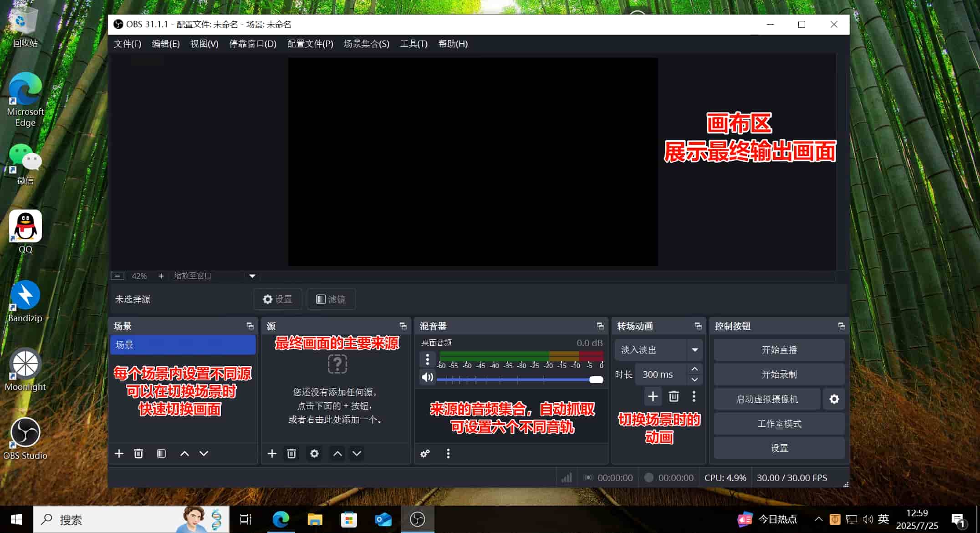Open the 文件(F) menu
The image size is (980, 533).
(128, 44)
